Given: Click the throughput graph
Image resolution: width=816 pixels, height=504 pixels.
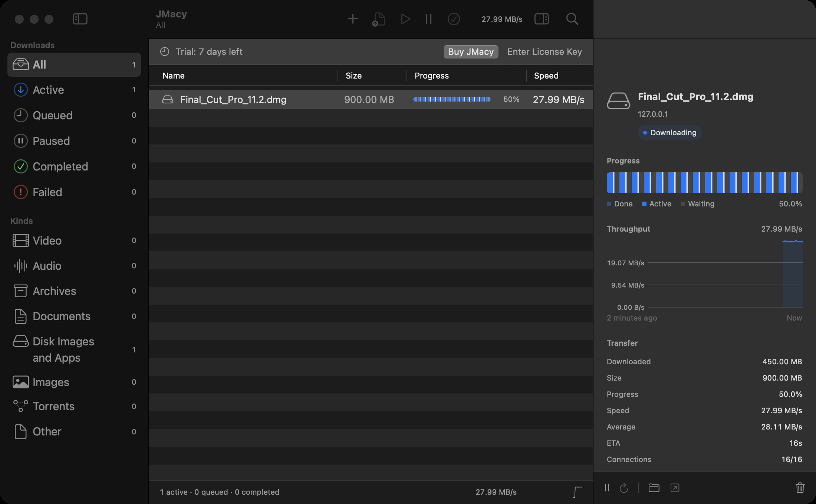Looking at the screenshot, I should [x=705, y=274].
